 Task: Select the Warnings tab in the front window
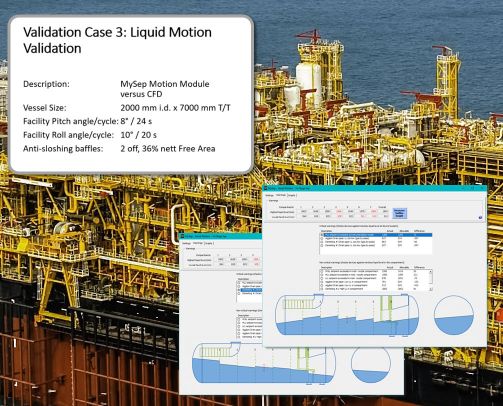coord(281,195)
